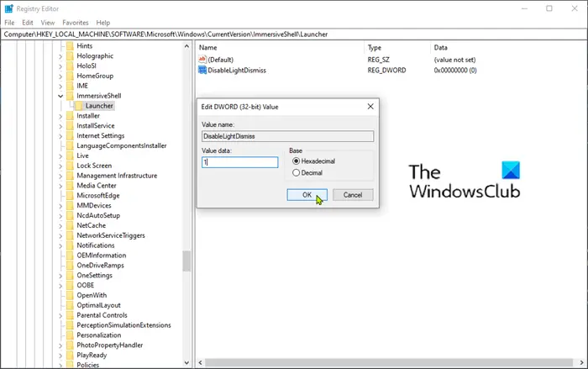Select the NcdAutoSetup key
Viewport: 588px width, 369px height.
pyautogui.click(x=98, y=215)
